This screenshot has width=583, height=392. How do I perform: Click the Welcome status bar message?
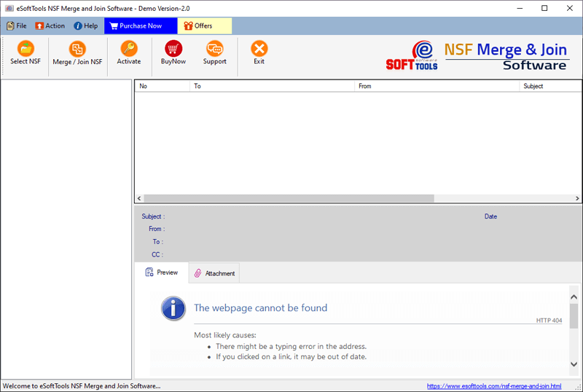click(x=82, y=386)
